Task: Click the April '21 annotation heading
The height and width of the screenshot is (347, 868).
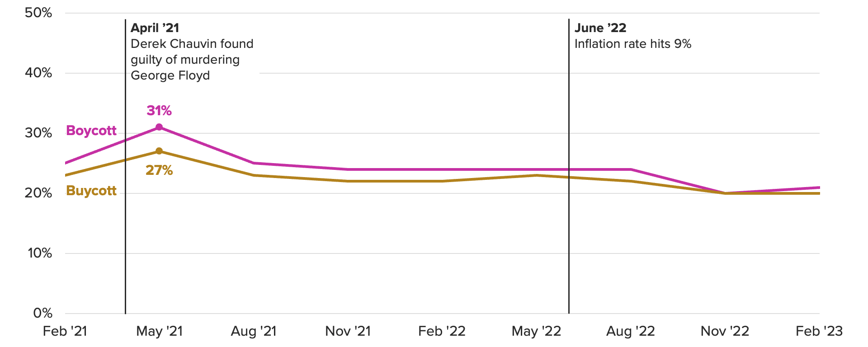Action: (155, 28)
